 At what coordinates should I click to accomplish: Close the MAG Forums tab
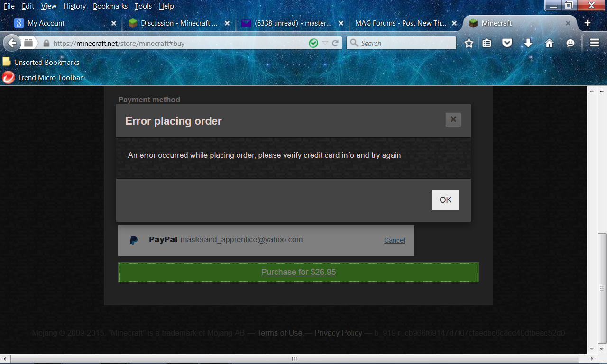pyautogui.click(x=454, y=23)
